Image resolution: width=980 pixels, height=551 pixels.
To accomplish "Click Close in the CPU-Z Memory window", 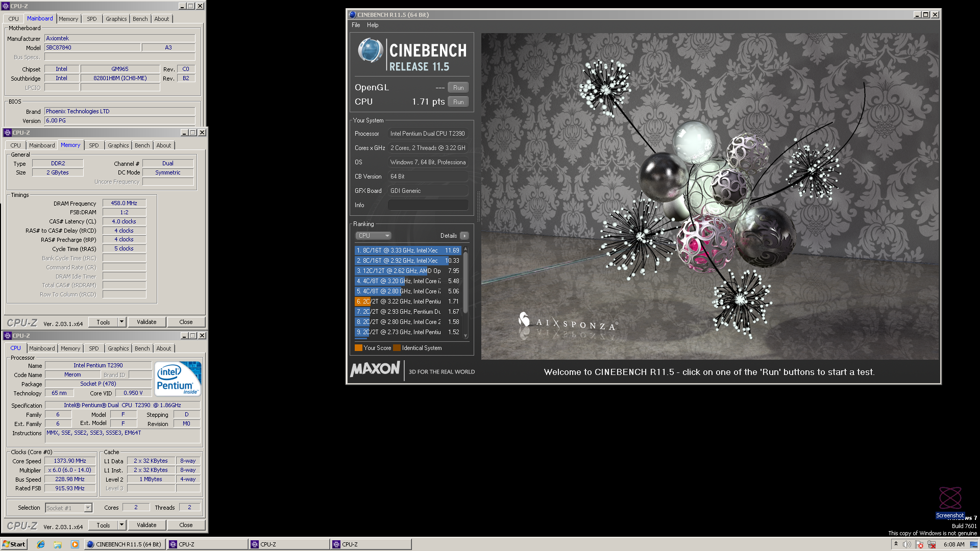I will point(186,322).
